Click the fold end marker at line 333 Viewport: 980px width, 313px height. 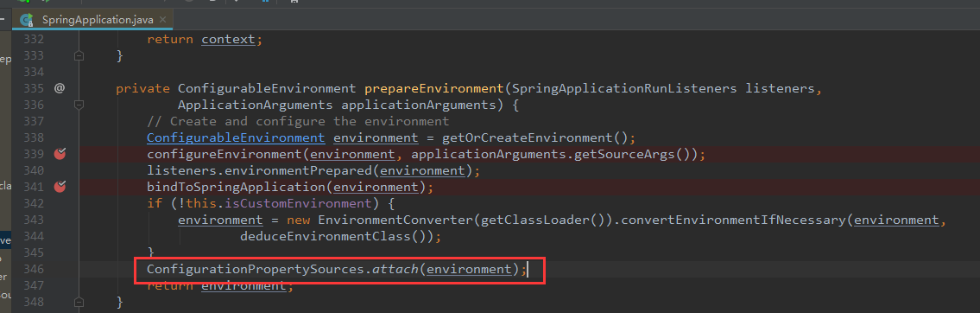(79, 55)
